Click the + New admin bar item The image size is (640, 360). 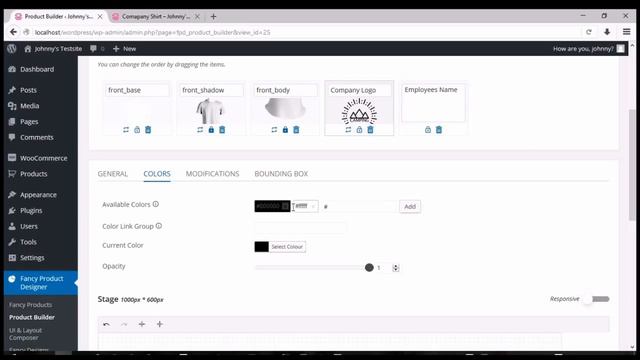click(x=124, y=49)
